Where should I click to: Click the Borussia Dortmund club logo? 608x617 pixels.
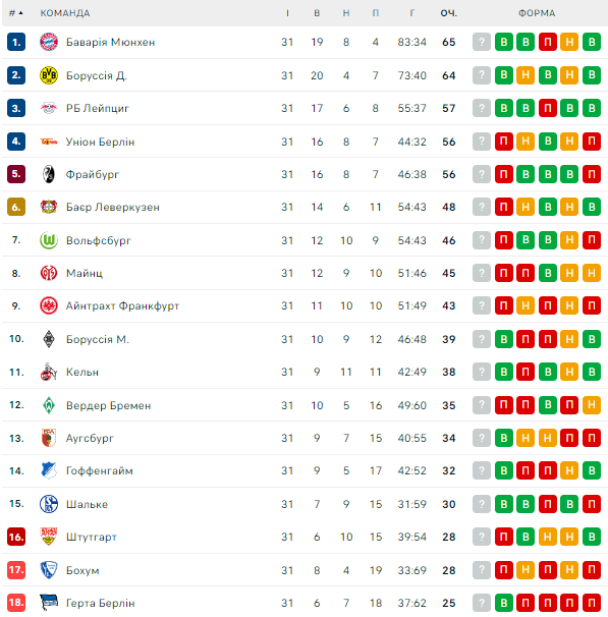pyautogui.click(x=48, y=75)
